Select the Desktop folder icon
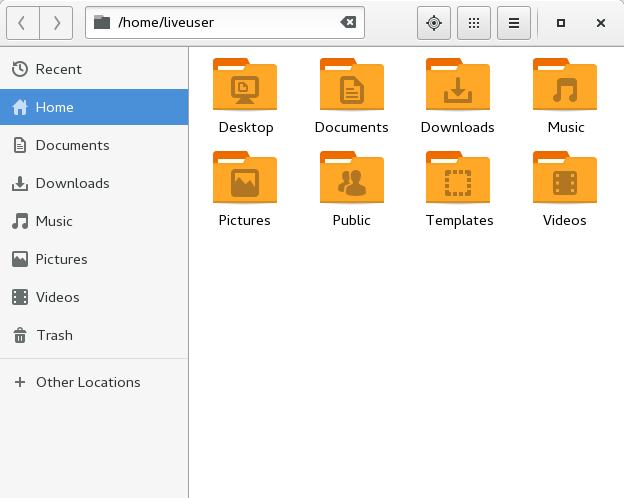Viewport: 624px width, 498px height. [x=245, y=84]
